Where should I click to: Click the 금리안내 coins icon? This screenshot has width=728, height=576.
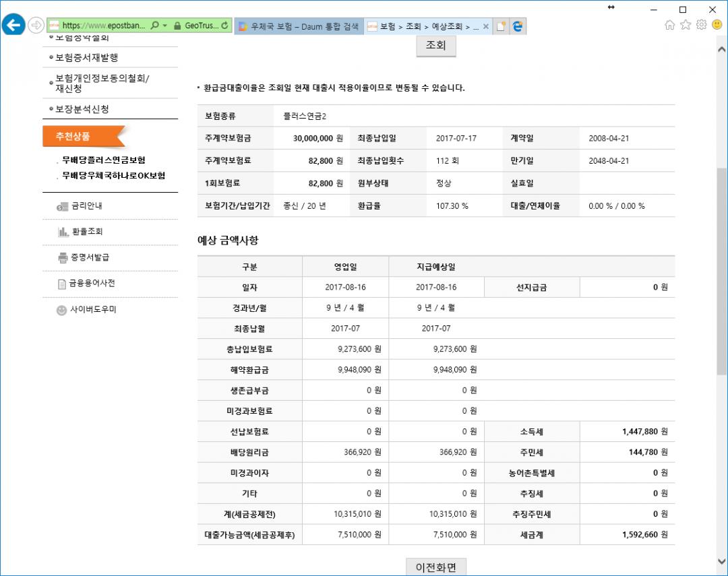[x=63, y=206]
